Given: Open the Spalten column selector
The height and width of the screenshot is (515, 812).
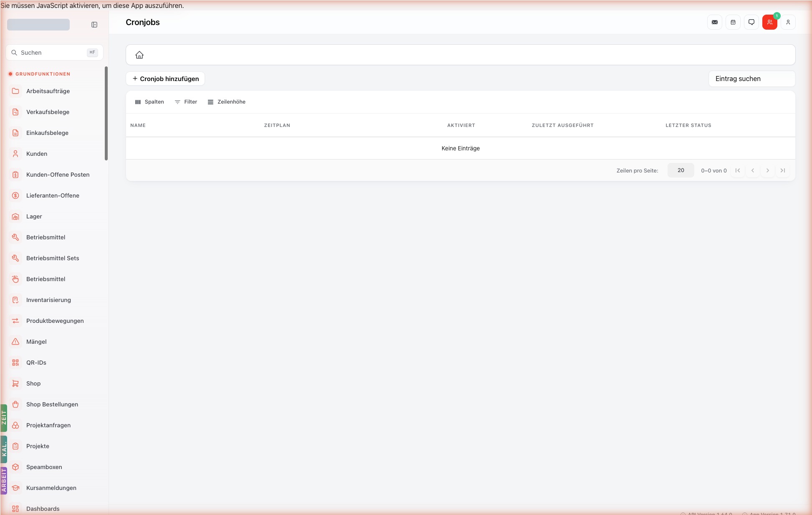Looking at the screenshot, I should 149,102.
